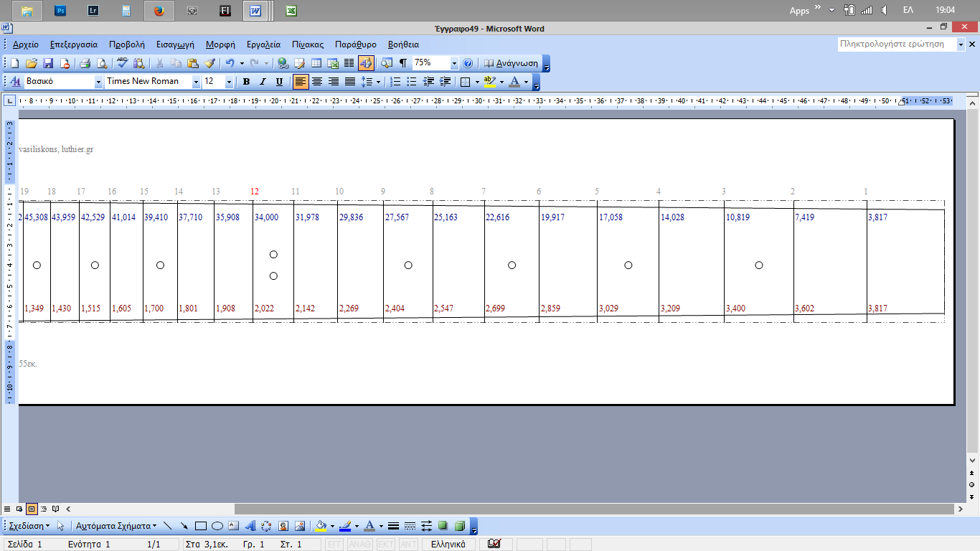Open the Εισαγωγή menu
Image resolution: width=980 pixels, height=551 pixels.
[x=175, y=44]
